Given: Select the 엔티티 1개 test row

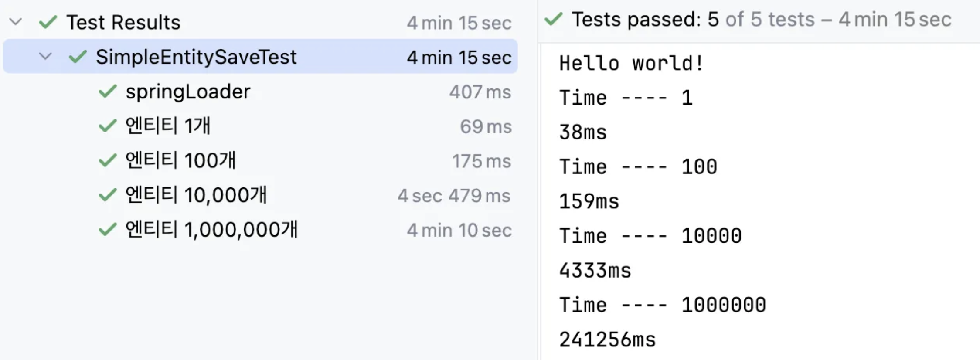Looking at the screenshot, I should [x=261, y=126].
